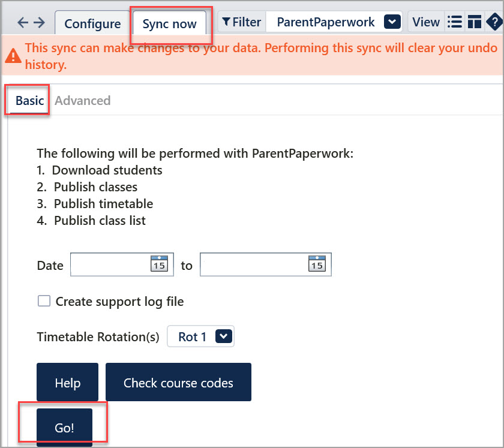Open the Configure tab
504x448 pixels.
click(x=92, y=23)
